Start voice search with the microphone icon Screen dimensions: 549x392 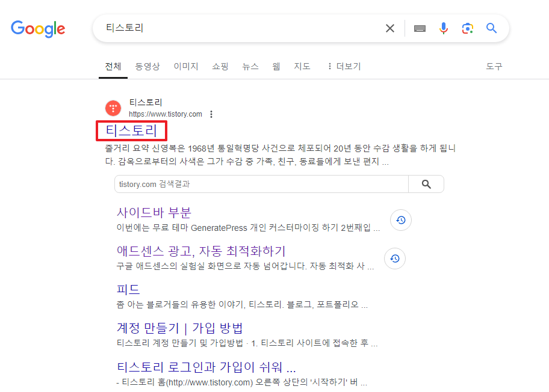444,28
